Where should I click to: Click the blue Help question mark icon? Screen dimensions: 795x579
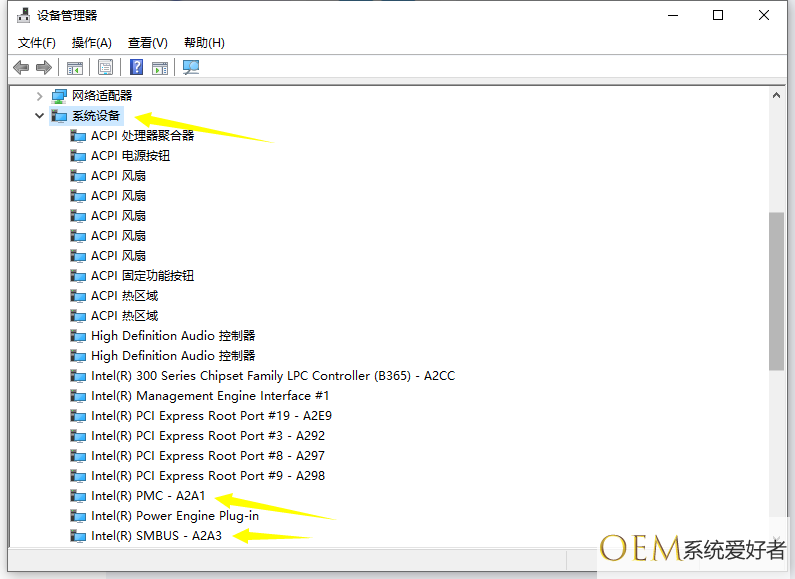point(137,67)
